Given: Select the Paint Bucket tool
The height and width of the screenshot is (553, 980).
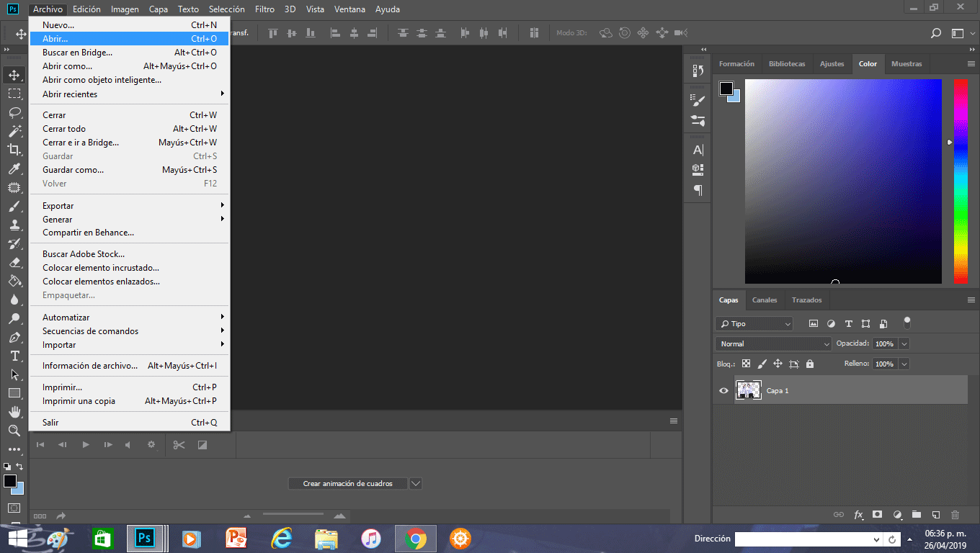Looking at the screenshot, I should coord(14,281).
